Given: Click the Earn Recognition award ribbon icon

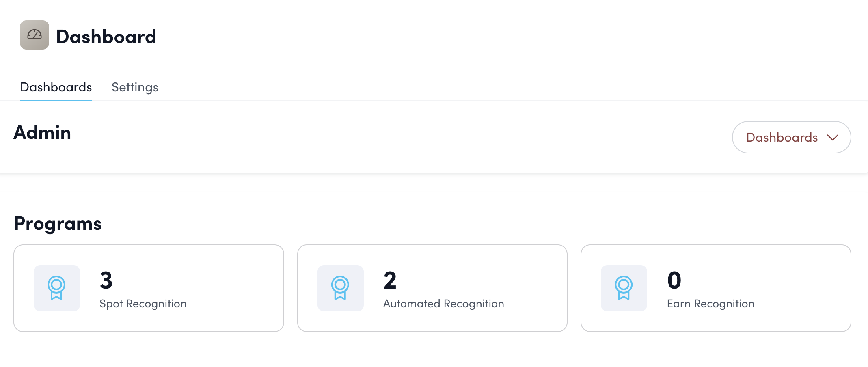Looking at the screenshot, I should pos(624,288).
